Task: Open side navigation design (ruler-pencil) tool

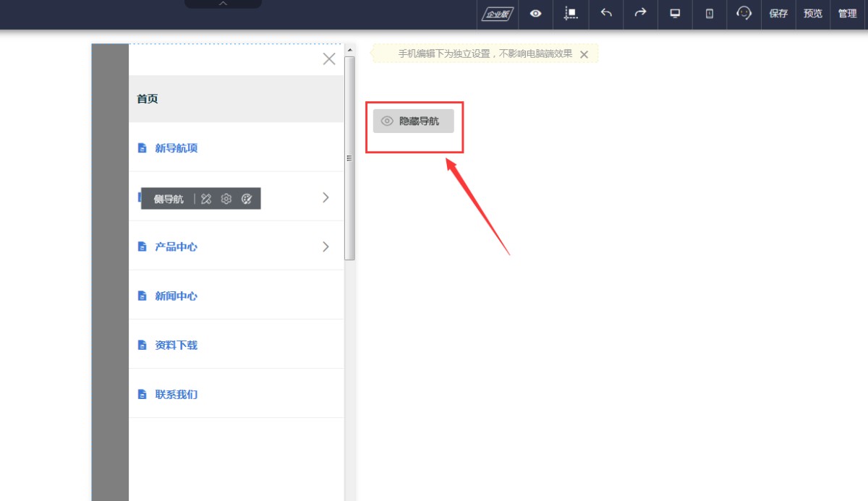Action: click(206, 199)
